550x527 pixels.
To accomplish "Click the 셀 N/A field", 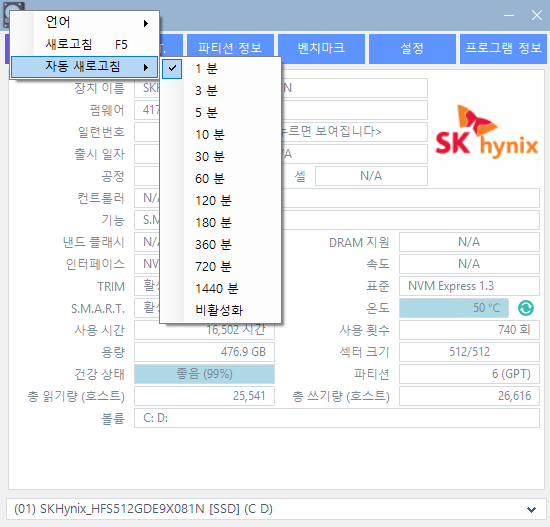I will 371,176.
